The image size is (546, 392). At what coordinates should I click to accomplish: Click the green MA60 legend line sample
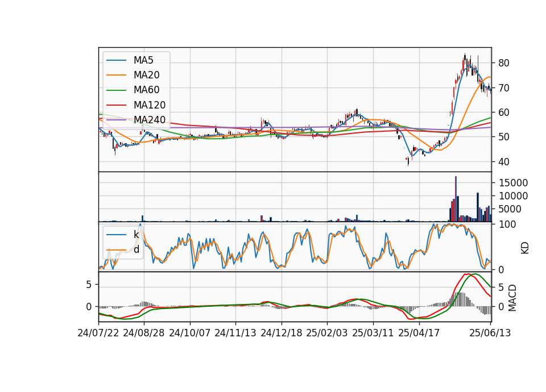pos(116,90)
